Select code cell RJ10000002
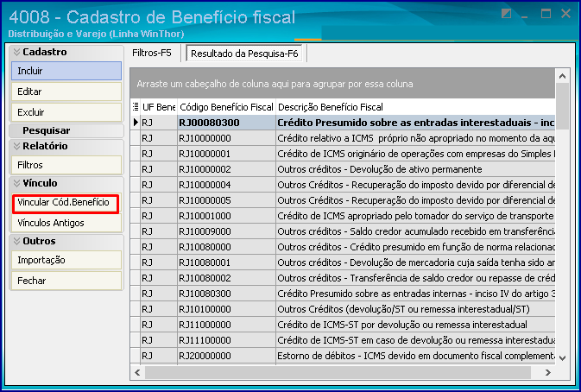The height and width of the screenshot is (392, 581). (x=226, y=169)
